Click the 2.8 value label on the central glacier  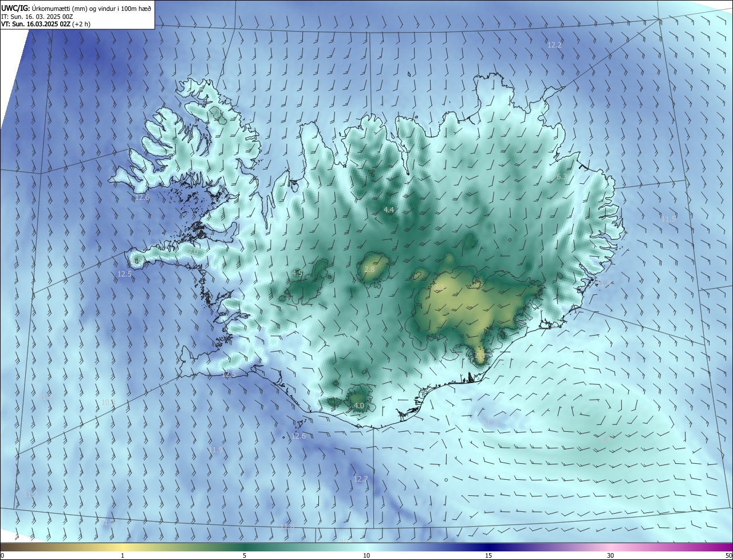(369, 270)
